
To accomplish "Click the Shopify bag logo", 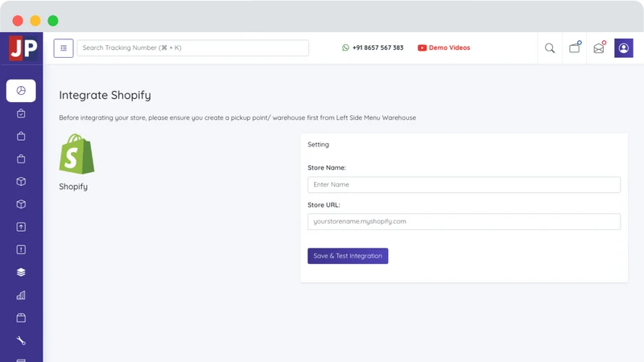I will coord(76,154).
